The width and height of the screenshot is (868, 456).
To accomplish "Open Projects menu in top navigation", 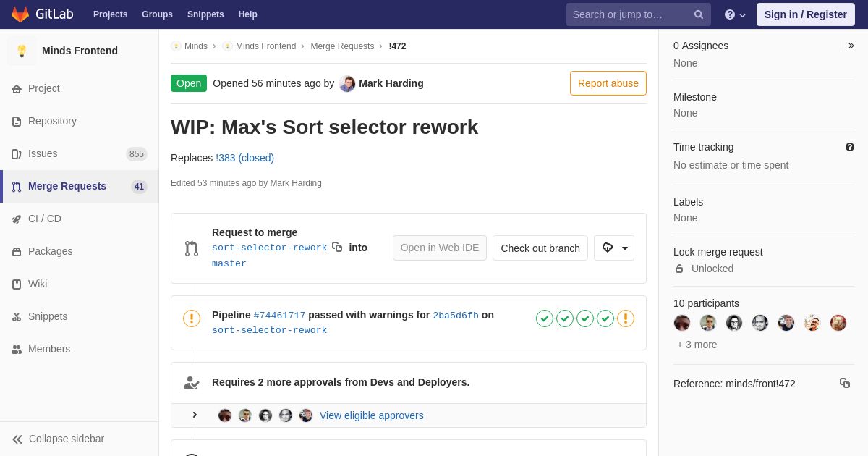I will pyautogui.click(x=110, y=14).
